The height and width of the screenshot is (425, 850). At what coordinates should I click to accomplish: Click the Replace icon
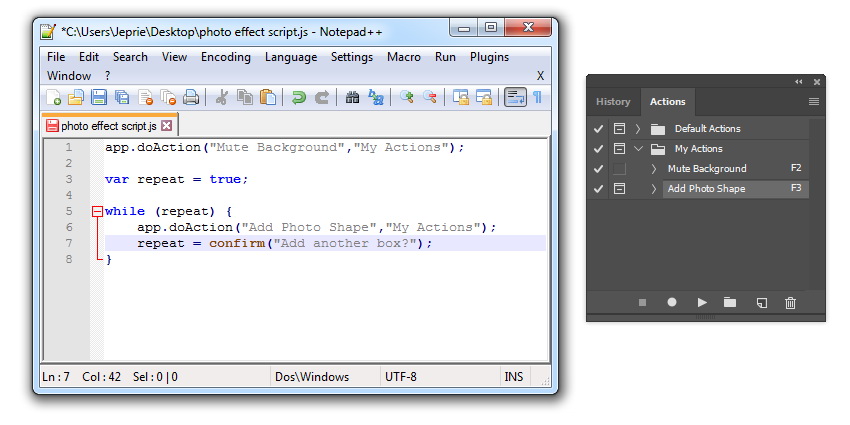(376, 98)
